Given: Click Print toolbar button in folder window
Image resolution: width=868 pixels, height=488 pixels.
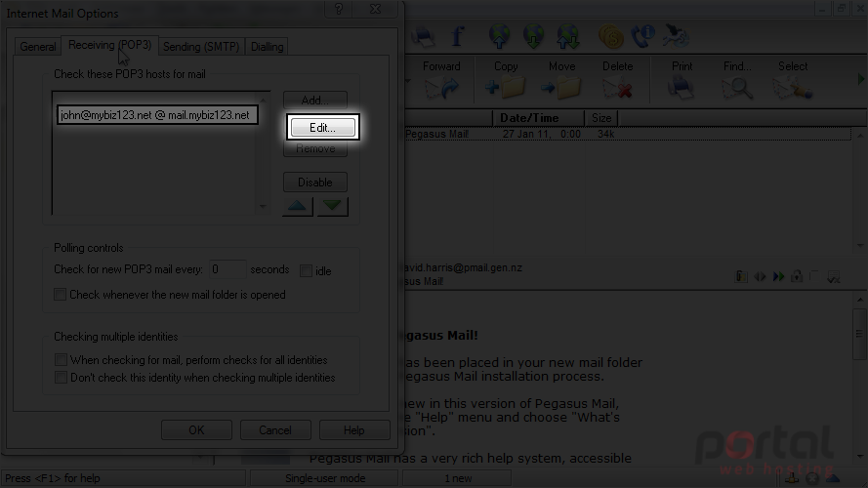Looking at the screenshot, I should [682, 80].
